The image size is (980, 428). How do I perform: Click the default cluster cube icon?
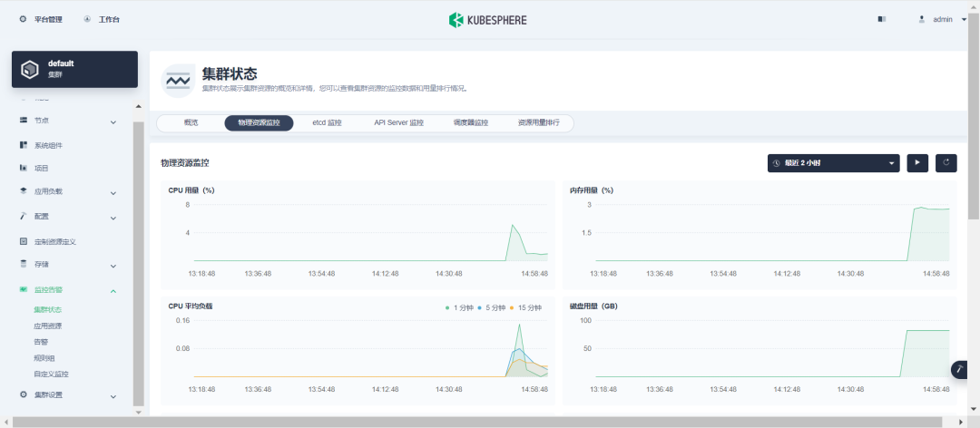(x=29, y=69)
